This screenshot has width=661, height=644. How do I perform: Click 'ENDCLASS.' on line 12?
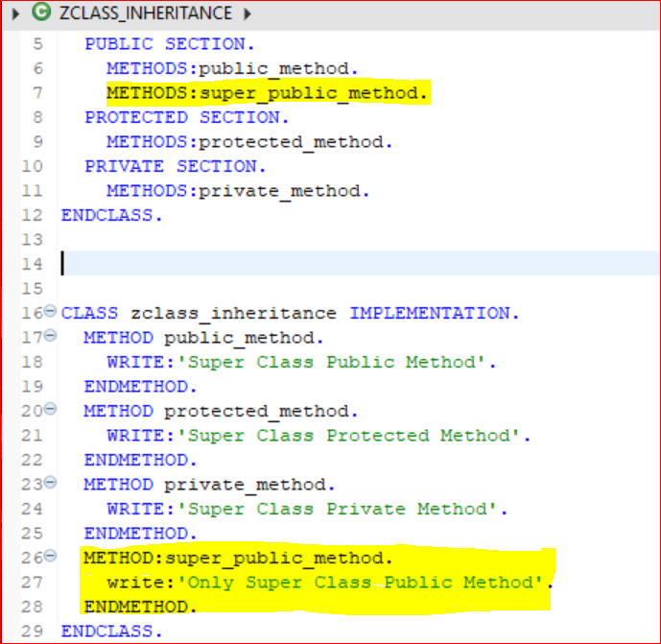tap(111, 216)
